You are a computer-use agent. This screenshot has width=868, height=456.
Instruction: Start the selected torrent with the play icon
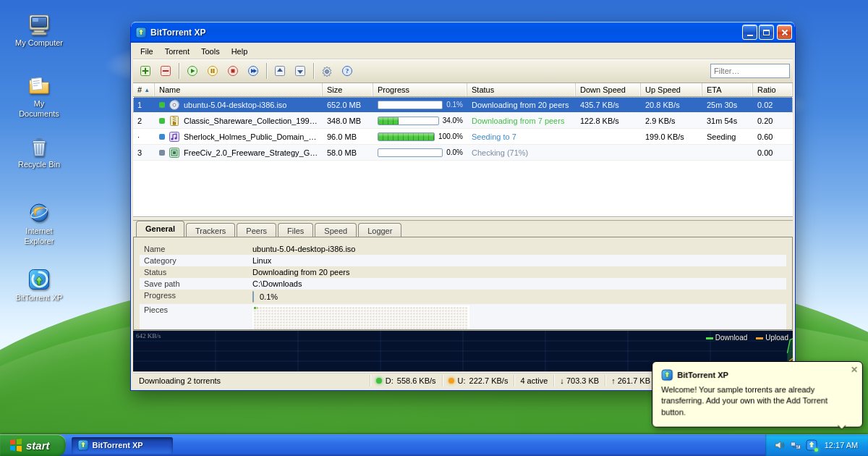coord(192,71)
